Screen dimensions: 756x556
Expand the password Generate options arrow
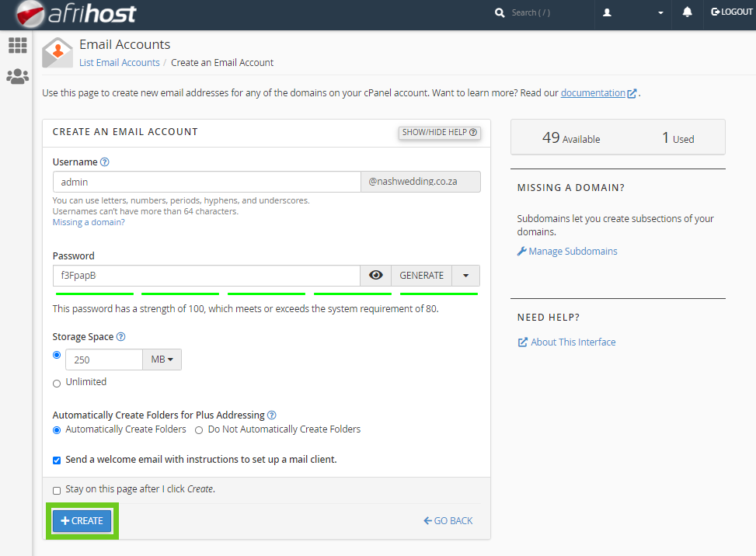[x=465, y=276]
